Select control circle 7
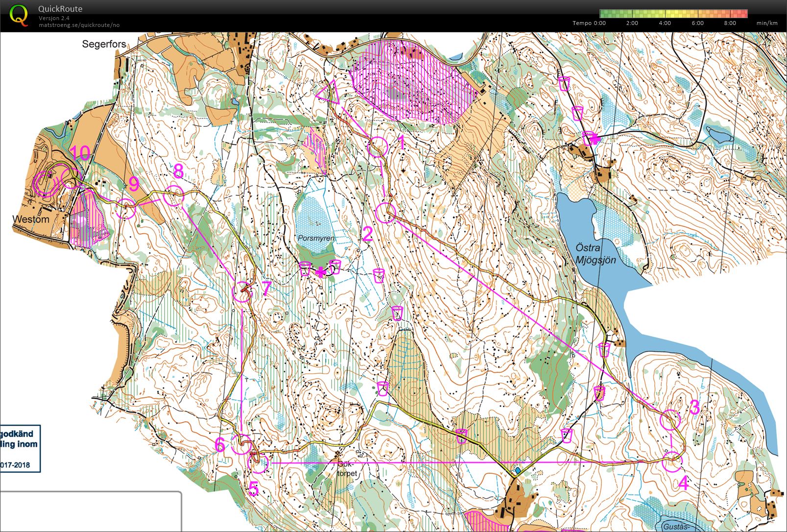Image resolution: width=787 pixels, height=532 pixels. click(x=242, y=292)
